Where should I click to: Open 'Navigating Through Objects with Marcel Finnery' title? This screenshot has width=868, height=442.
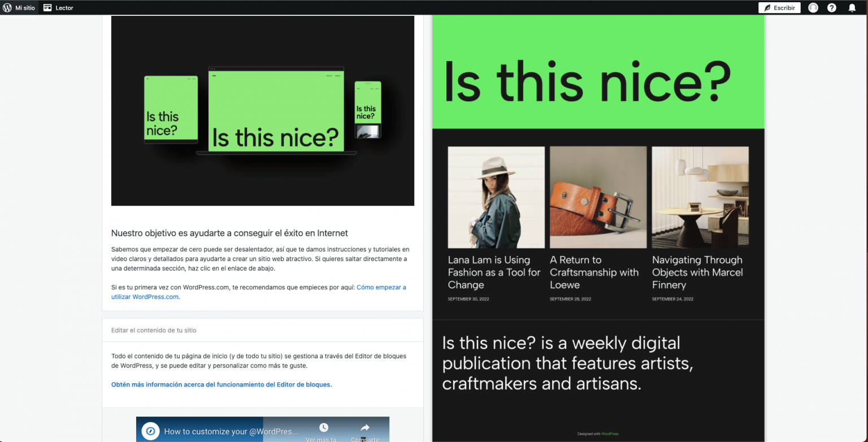697,272
